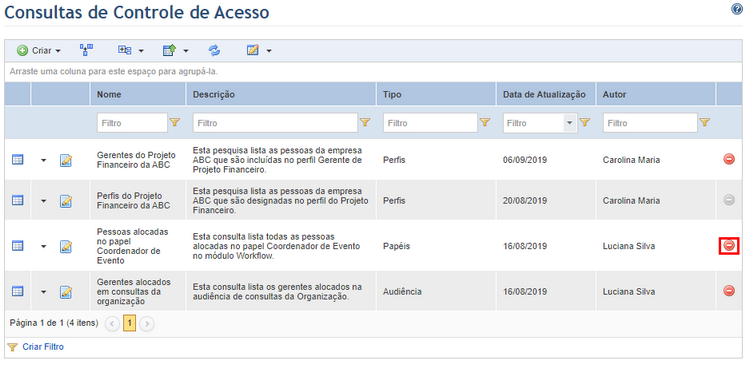Select the Tipo cell 'Audiência'

(402, 291)
